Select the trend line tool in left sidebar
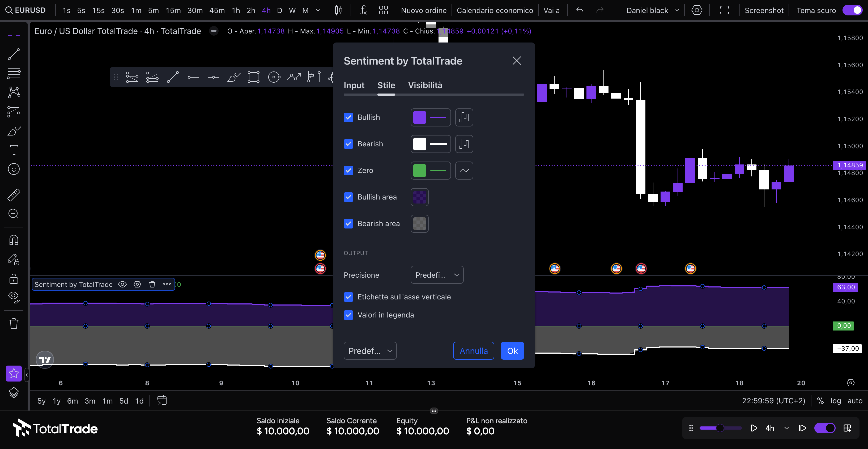The width and height of the screenshot is (868, 449). tap(14, 54)
